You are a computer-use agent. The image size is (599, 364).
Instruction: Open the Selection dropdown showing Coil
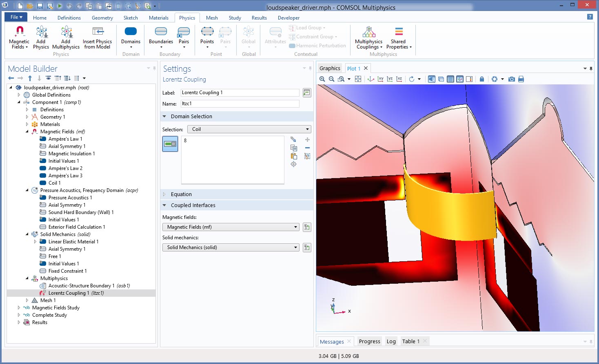(x=249, y=129)
